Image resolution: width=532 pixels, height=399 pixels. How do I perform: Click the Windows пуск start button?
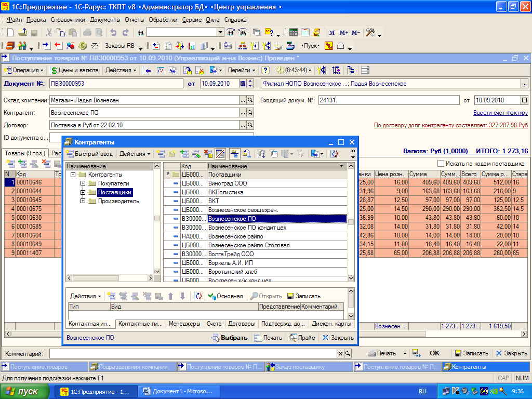(25, 392)
